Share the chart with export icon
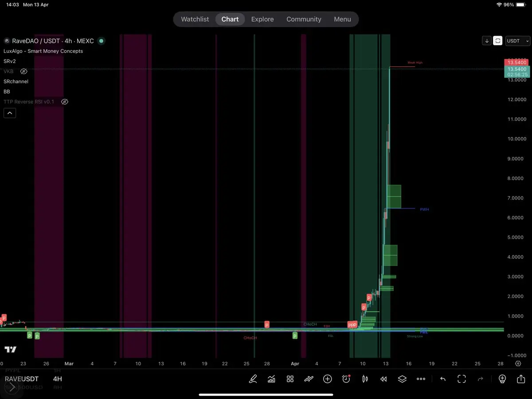Image resolution: width=532 pixels, height=399 pixels. [521, 379]
